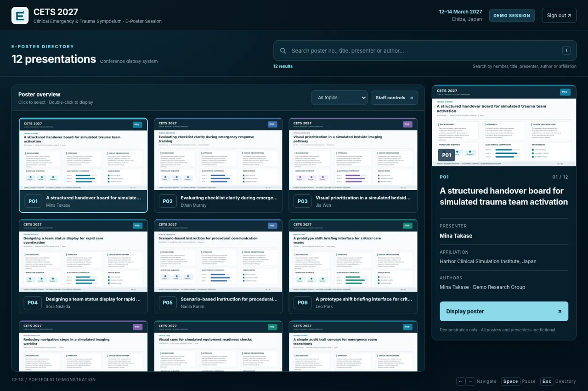Select the imaging worklist navigation poster P07
Screen dimensions: 588x391
tap(83, 346)
